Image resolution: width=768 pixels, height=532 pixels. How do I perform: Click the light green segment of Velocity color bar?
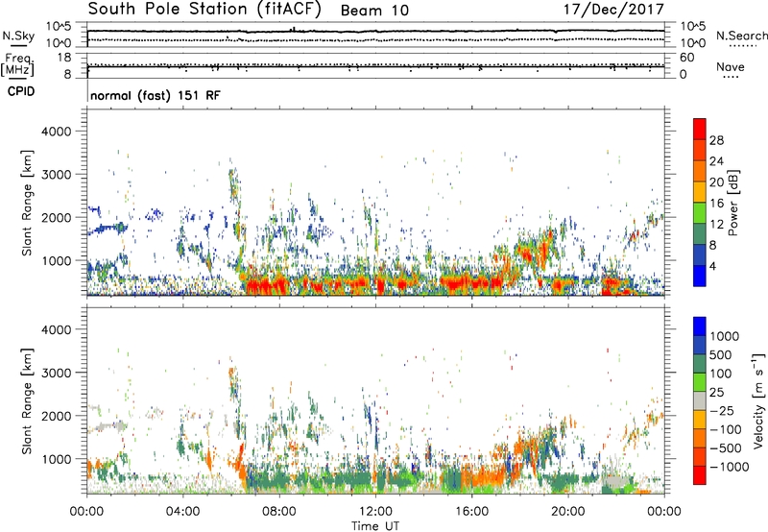click(700, 382)
